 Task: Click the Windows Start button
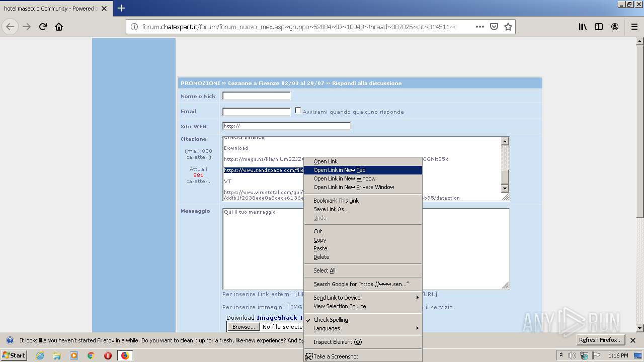(14, 355)
